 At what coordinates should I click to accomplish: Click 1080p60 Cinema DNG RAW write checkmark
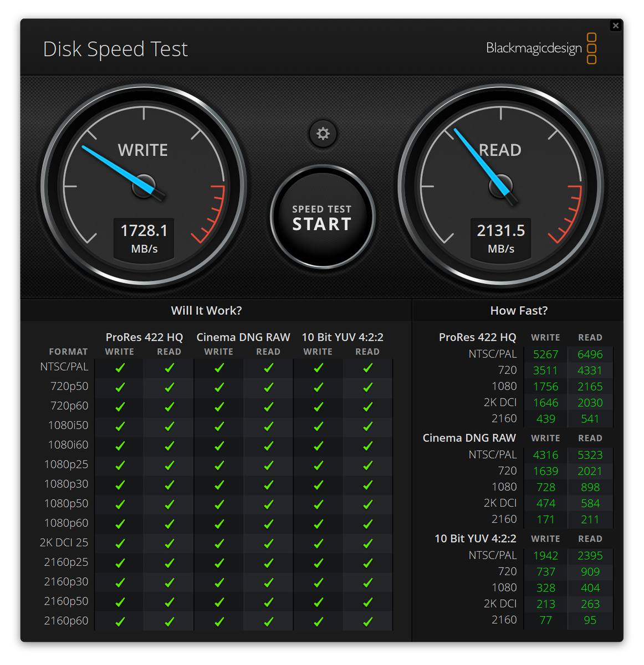[x=219, y=524]
